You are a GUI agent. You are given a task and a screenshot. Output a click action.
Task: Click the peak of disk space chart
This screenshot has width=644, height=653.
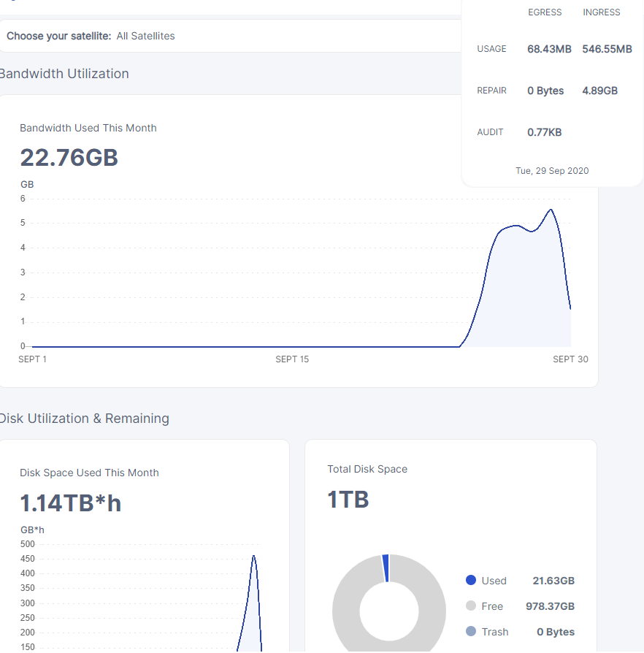coord(253,557)
